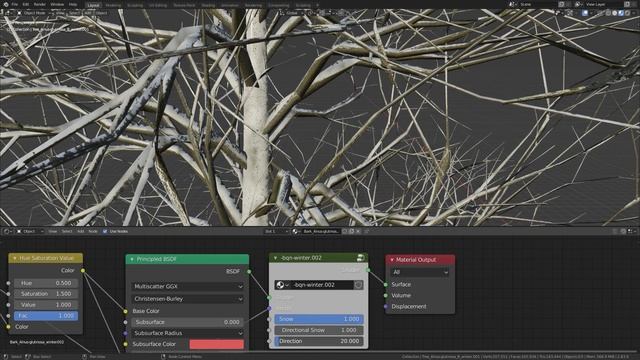Toggle viewport overlays icon
The image size is (640, 360).
[x=585, y=13]
